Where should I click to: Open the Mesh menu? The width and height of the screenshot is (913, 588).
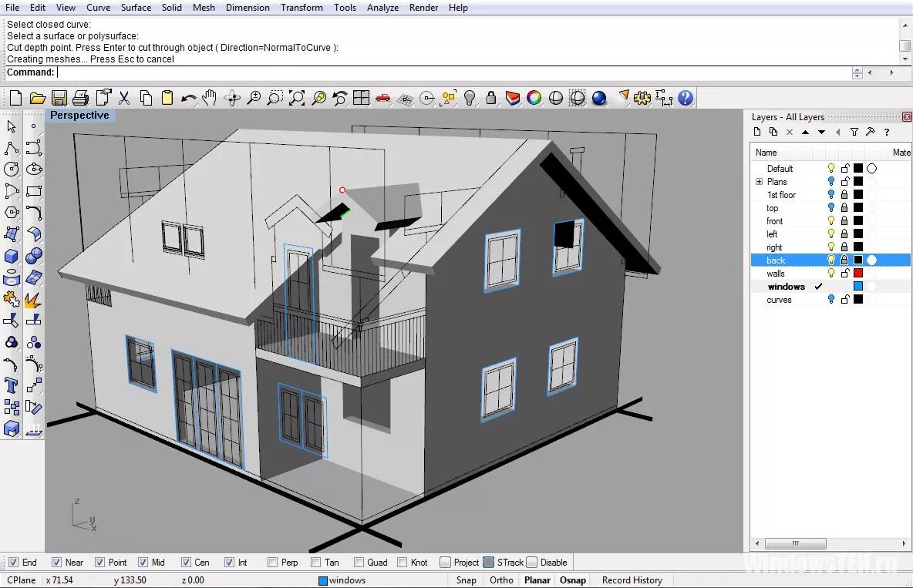click(204, 8)
